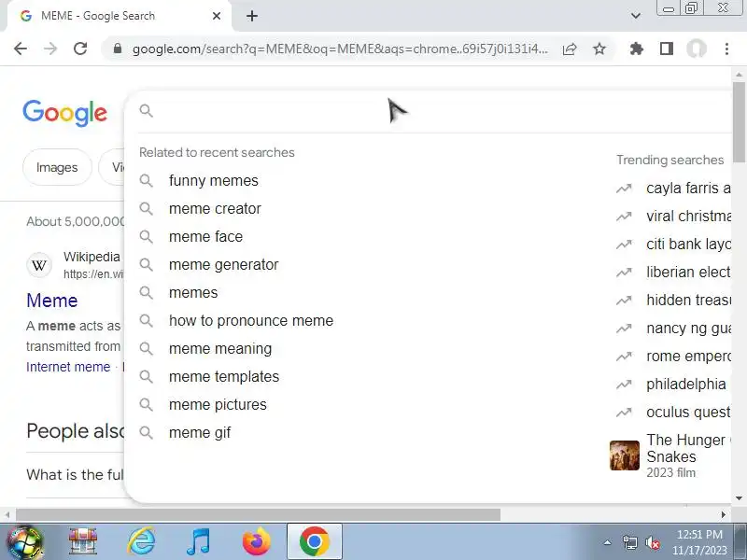Choose the 'meme creator' suggestion
747x560 pixels.
[x=215, y=209]
